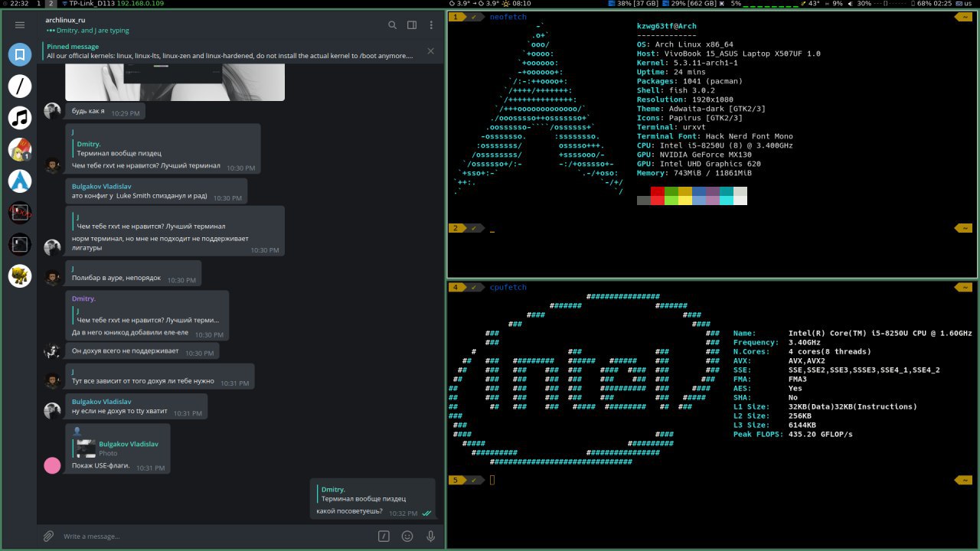This screenshot has height=551, width=980.
Task: Open the Arch Linux logo chat
Action: coord(20,181)
